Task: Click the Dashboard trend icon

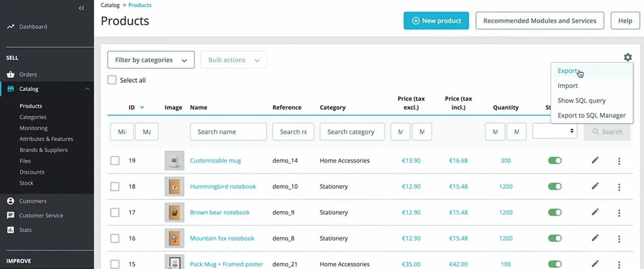Action: [11, 27]
